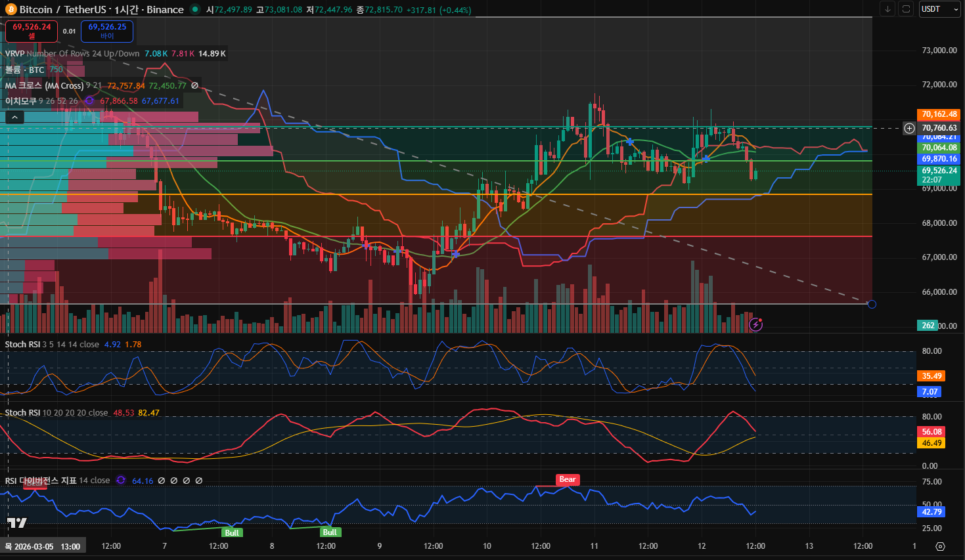Click the red Sell 69,526.24 button
Image resolution: width=965 pixels, height=560 pixels.
(32, 31)
